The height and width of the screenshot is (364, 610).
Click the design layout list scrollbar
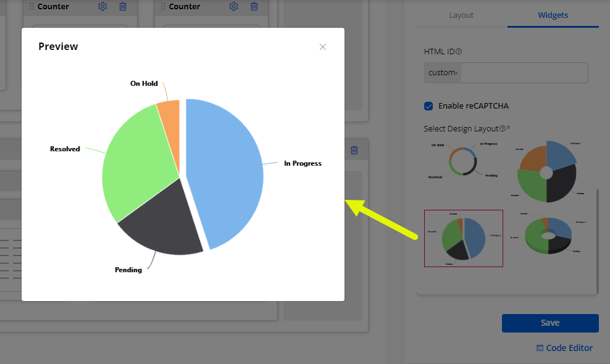click(x=597, y=241)
